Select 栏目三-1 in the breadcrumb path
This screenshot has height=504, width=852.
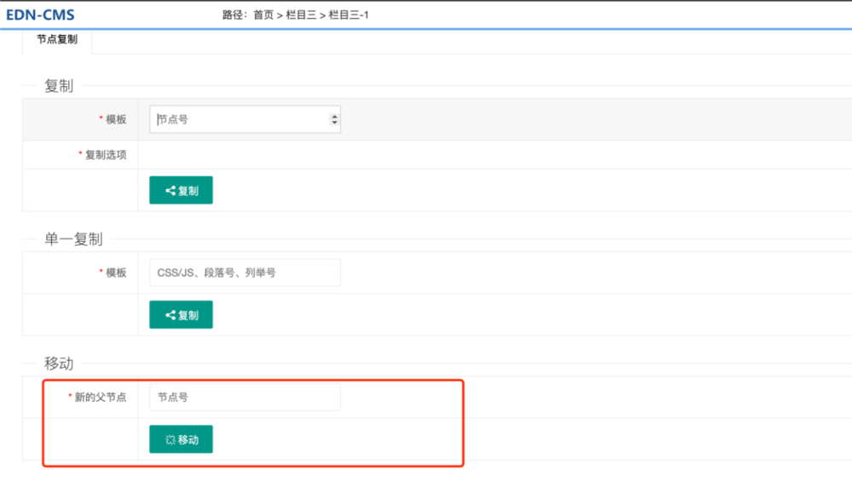click(x=348, y=15)
